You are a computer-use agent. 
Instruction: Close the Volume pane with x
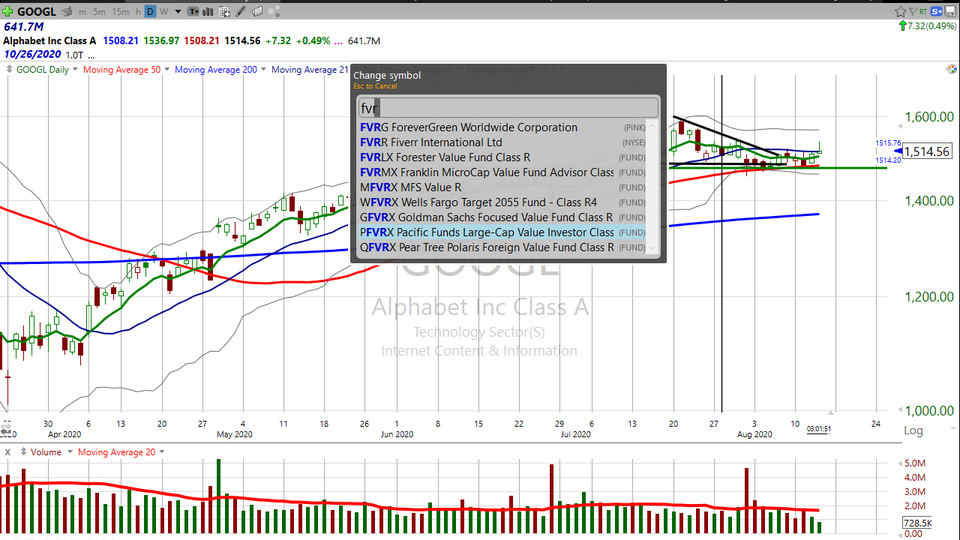click(8, 452)
